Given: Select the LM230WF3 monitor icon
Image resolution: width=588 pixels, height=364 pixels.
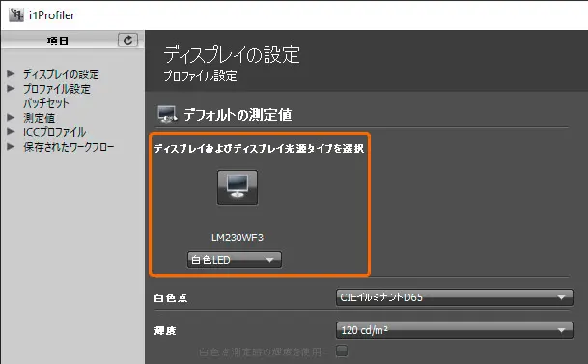Looking at the screenshot, I should point(238,187).
